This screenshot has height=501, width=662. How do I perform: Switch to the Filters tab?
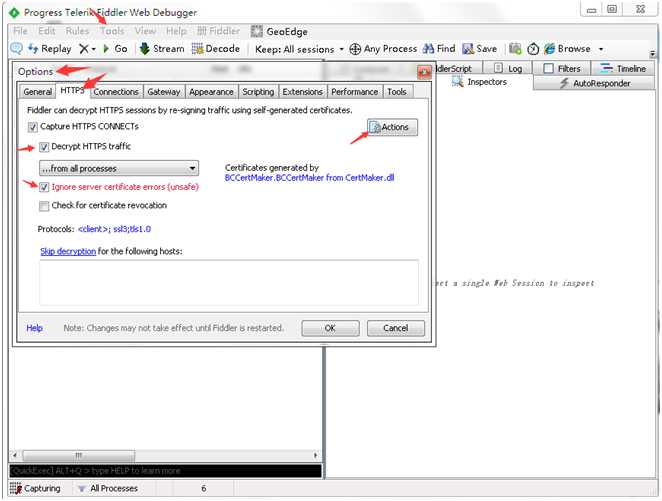click(562, 68)
